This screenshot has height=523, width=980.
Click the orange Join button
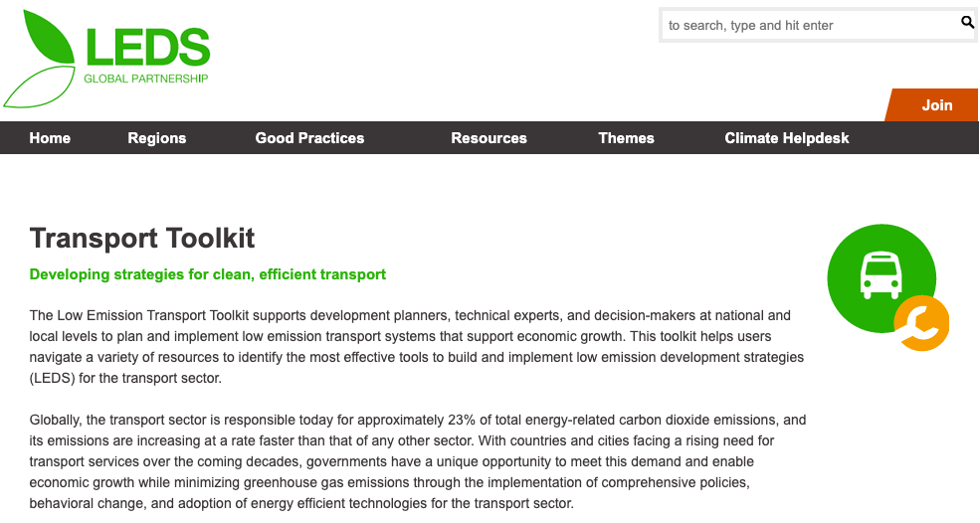[932, 105]
